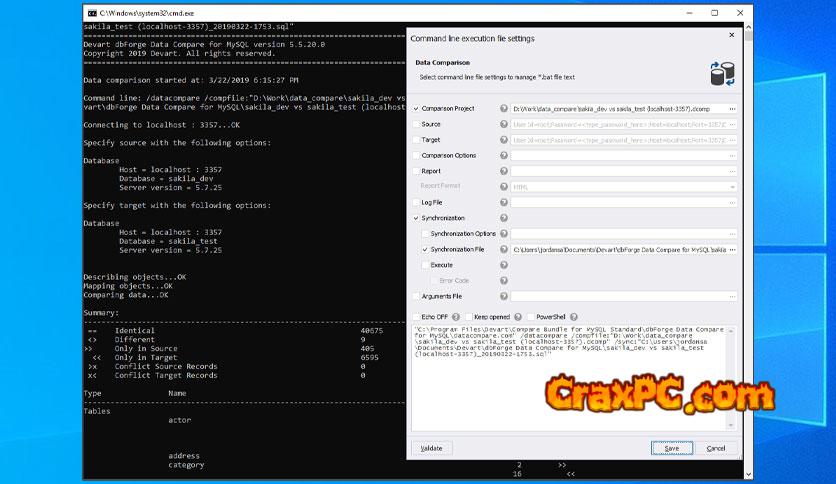This screenshot has height=484, width=836.
Task: Click the cmd.exe icon in title bar
Action: point(91,12)
